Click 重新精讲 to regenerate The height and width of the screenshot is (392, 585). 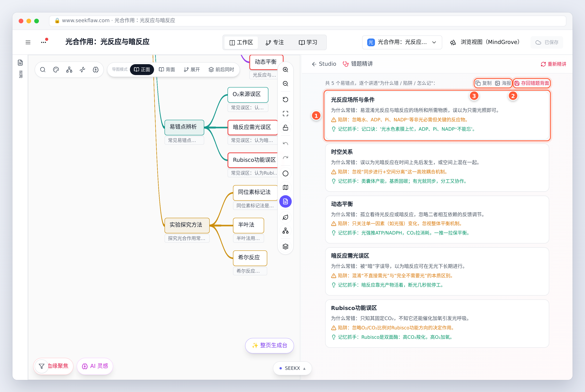tap(553, 64)
